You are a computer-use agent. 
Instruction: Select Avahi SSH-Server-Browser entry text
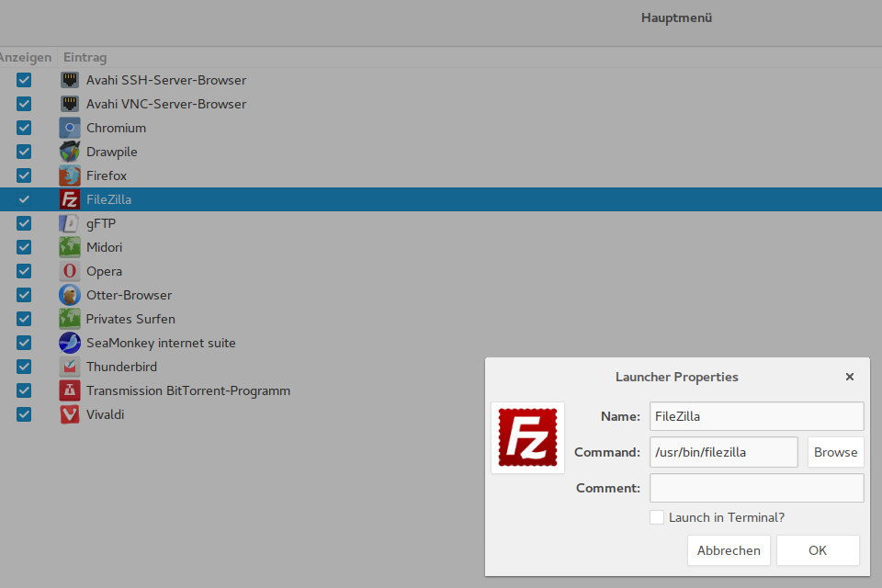[166, 80]
